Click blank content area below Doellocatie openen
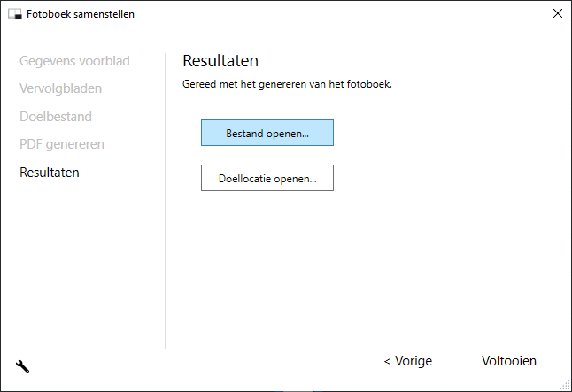The width and height of the screenshot is (572, 392). [354, 265]
